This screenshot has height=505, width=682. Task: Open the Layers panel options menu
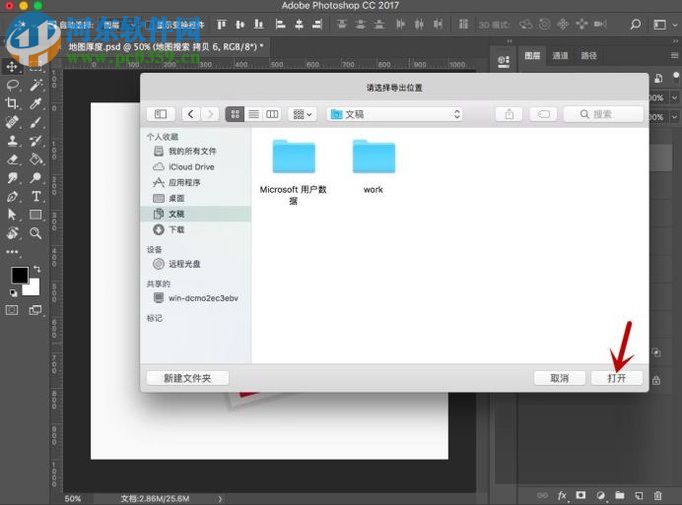(x=674, y=56)
